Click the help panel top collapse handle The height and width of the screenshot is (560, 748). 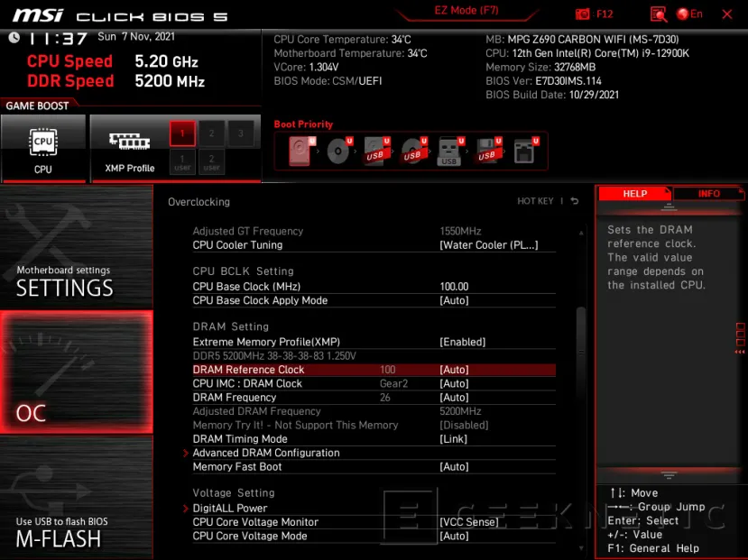coord(669,207)
